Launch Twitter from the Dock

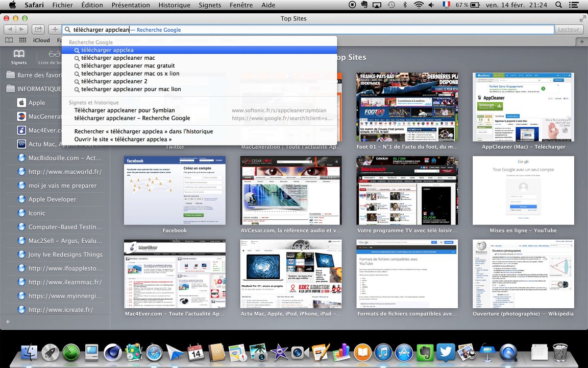(x=446, y=353)
